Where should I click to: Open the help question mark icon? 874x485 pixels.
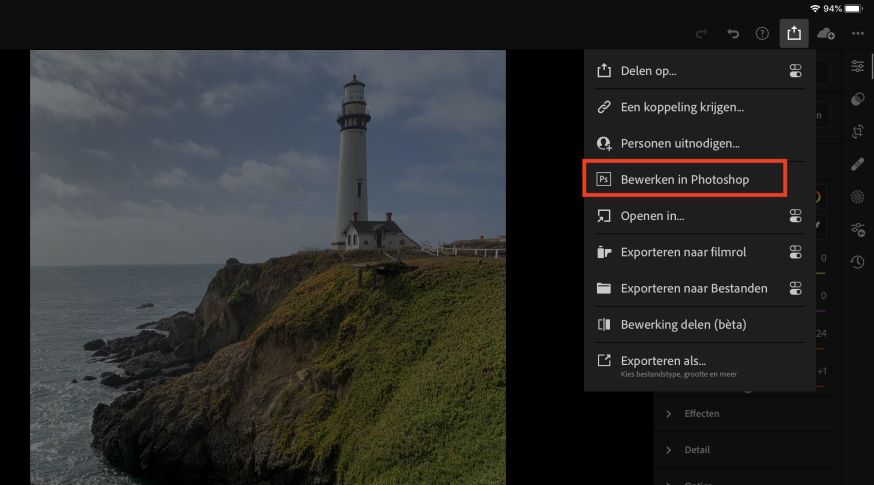[x=762, y=34]
